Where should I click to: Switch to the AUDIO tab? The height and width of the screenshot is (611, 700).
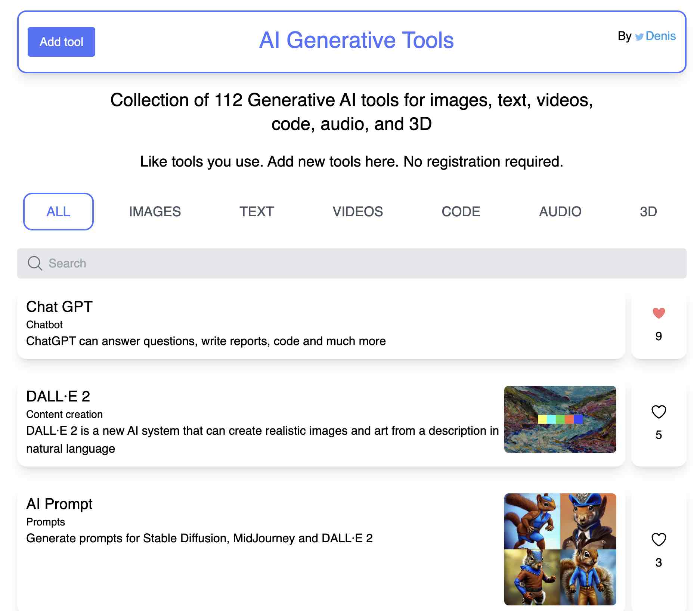pos(560,211)
